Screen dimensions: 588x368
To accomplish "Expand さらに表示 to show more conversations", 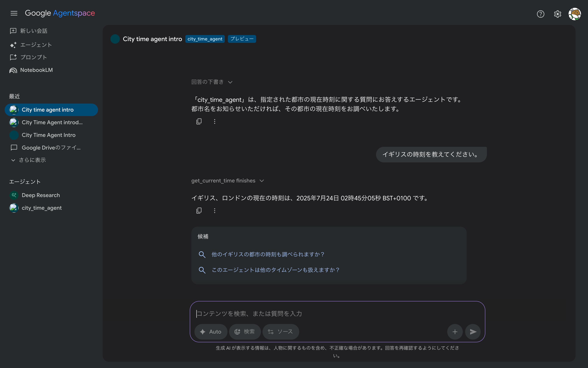I will (28, 160).
